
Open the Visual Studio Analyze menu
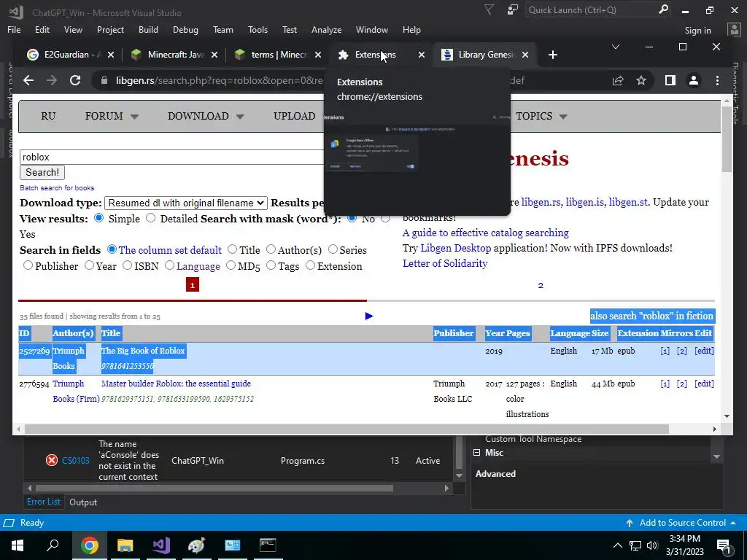click(x=326, y=29)
